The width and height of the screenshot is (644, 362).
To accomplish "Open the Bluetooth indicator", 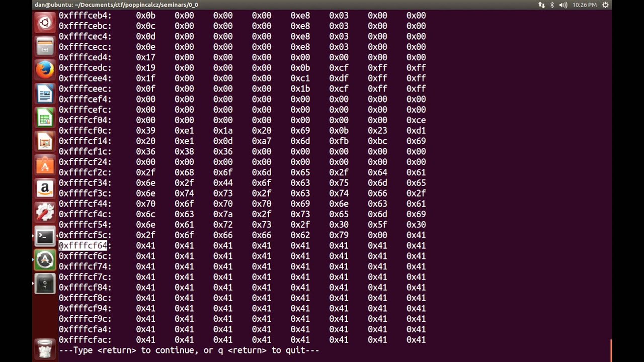I will pyautogui.click(x=552, y=5).
